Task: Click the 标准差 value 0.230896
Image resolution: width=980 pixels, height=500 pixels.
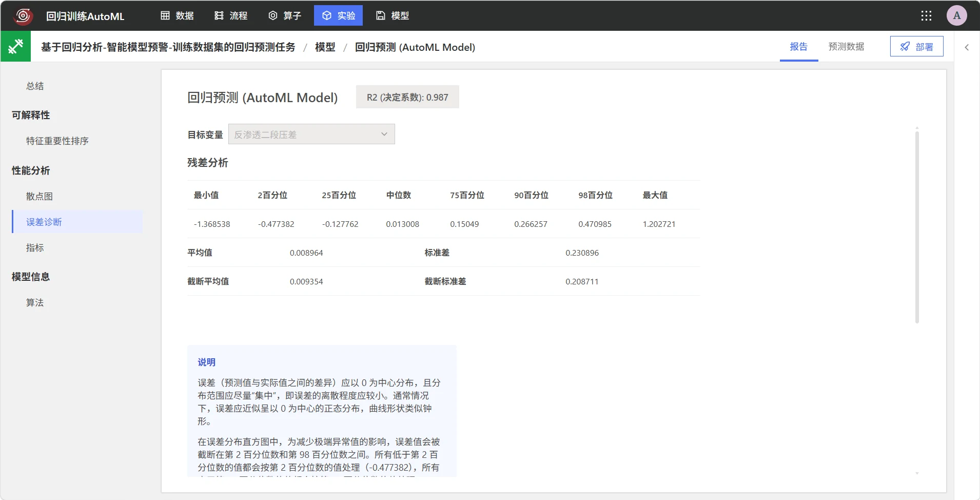Action: pyautogui.click(x=582, y=253)
